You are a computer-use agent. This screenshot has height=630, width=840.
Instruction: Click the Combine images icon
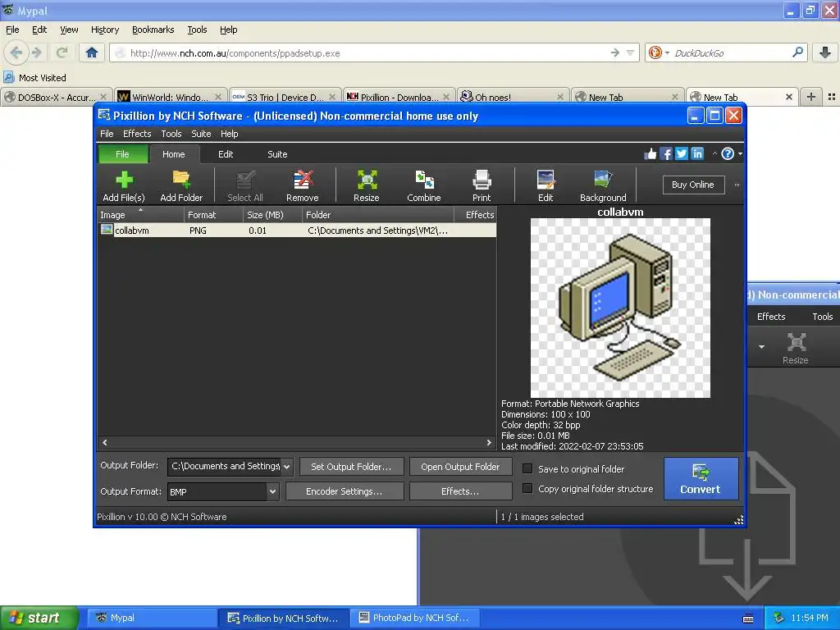[x=424, y=185]
